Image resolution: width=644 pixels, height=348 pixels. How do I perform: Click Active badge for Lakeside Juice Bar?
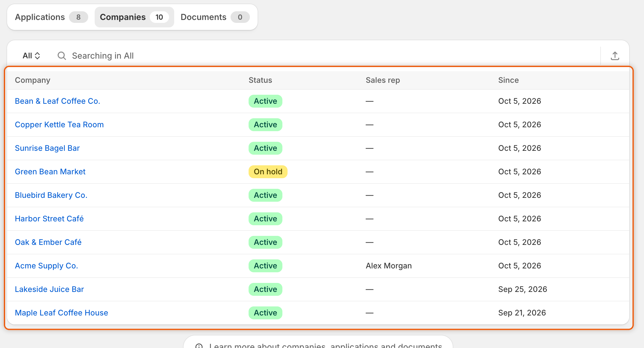pos(265,289)
